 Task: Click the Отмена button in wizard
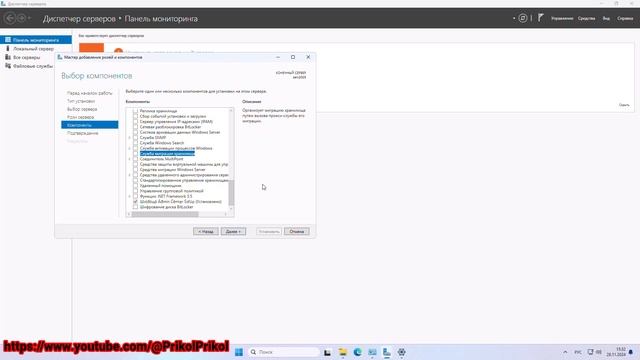[297, 231]
